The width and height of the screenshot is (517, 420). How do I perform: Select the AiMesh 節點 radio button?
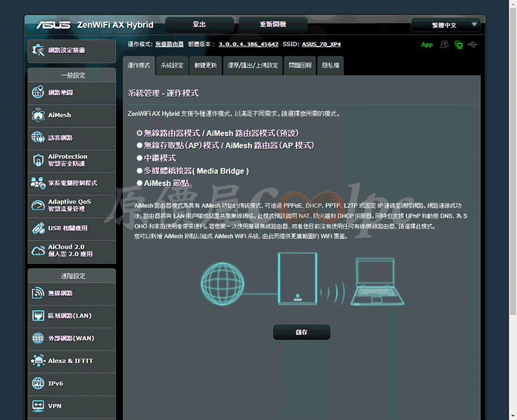pos(140,183)
